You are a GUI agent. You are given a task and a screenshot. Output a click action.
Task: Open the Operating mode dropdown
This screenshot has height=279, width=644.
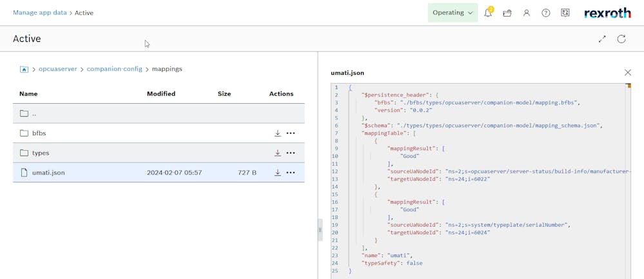453,13
